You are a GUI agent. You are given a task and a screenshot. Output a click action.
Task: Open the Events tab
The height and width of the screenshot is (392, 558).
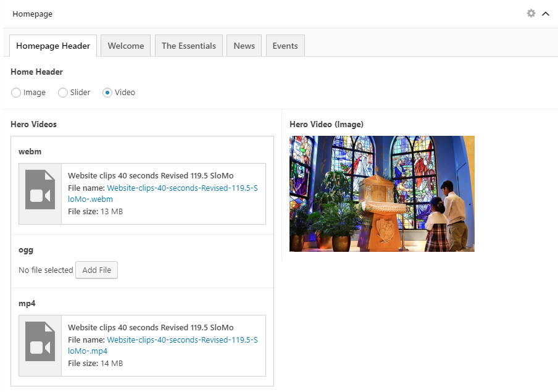tap(285, 46)
